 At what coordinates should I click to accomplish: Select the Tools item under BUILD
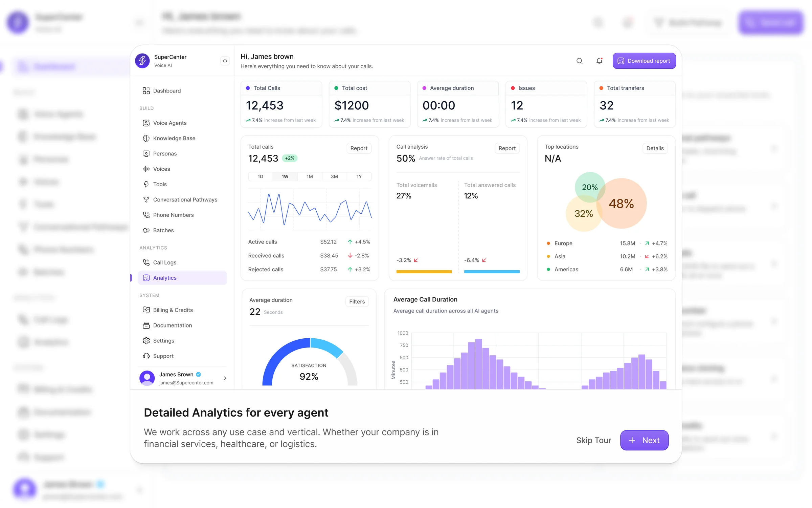[x=159, y=184]
